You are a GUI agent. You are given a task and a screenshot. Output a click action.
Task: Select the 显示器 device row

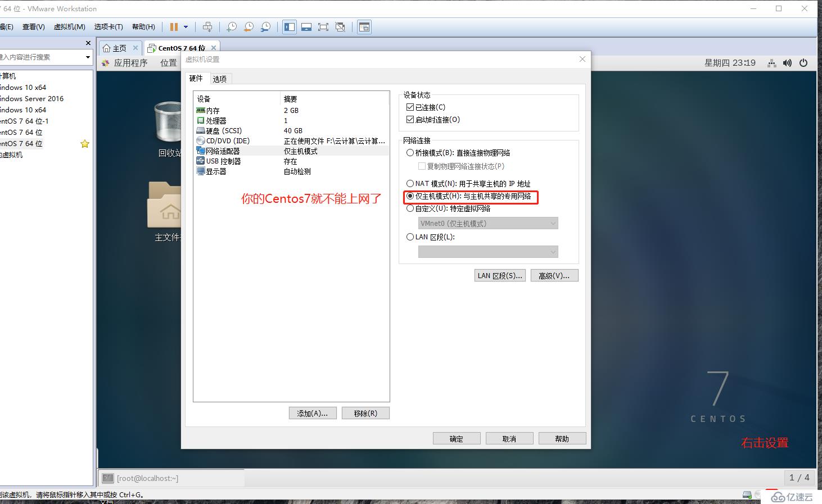tap(291, 171)
